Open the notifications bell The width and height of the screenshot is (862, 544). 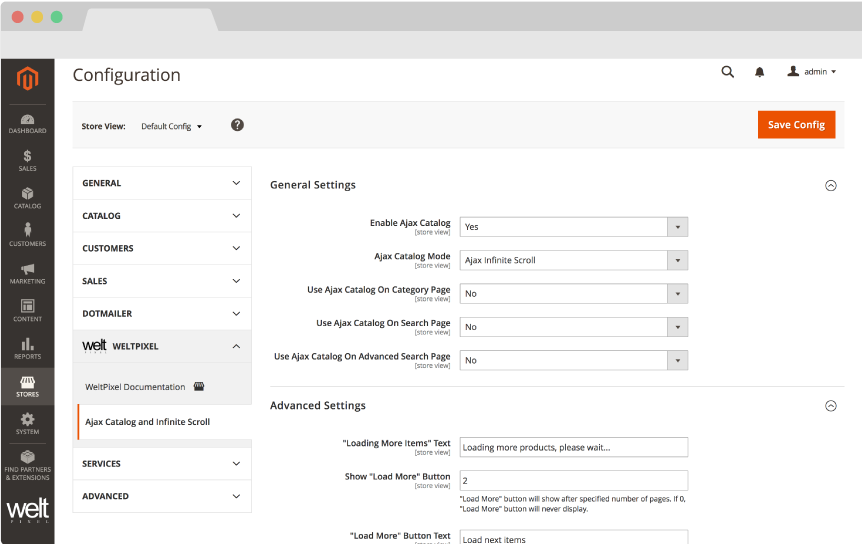click(x=759, y=72)
